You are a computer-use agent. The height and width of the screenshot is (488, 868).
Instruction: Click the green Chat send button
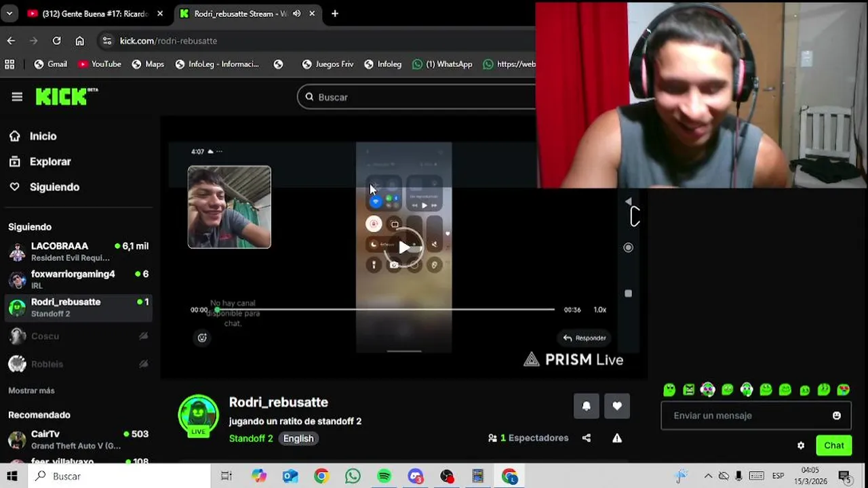834,445
